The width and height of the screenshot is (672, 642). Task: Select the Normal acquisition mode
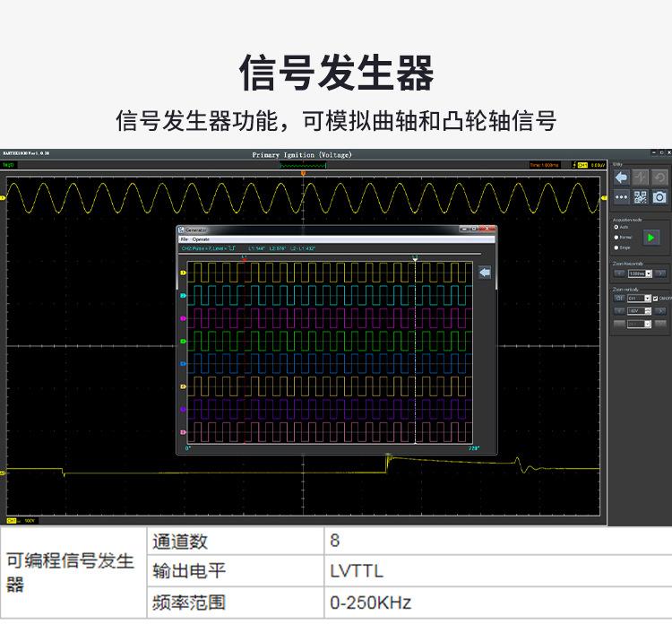coord(616,237)
